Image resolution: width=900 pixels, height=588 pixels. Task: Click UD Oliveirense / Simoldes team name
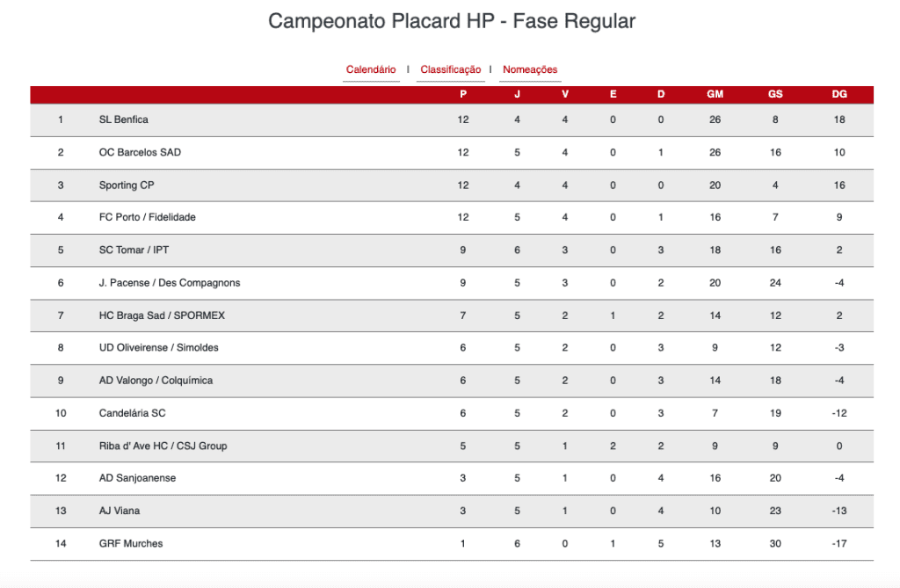coord(158,347)
